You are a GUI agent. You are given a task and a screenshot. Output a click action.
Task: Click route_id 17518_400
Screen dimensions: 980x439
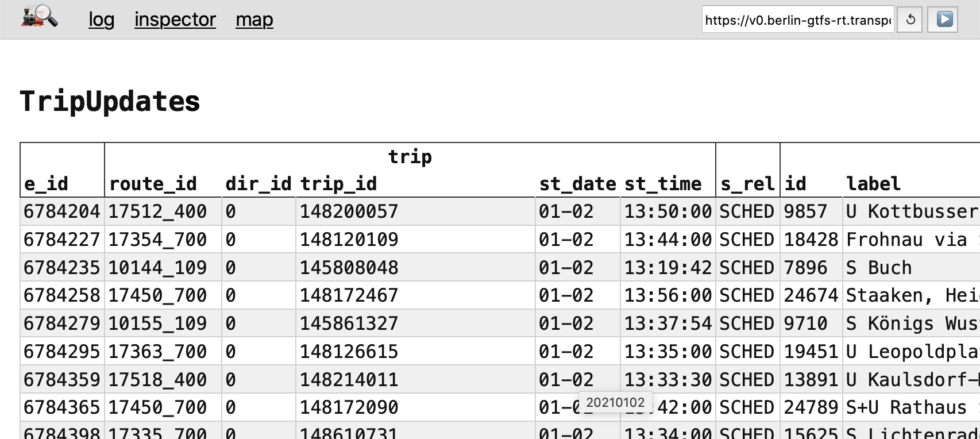[158, 380]
